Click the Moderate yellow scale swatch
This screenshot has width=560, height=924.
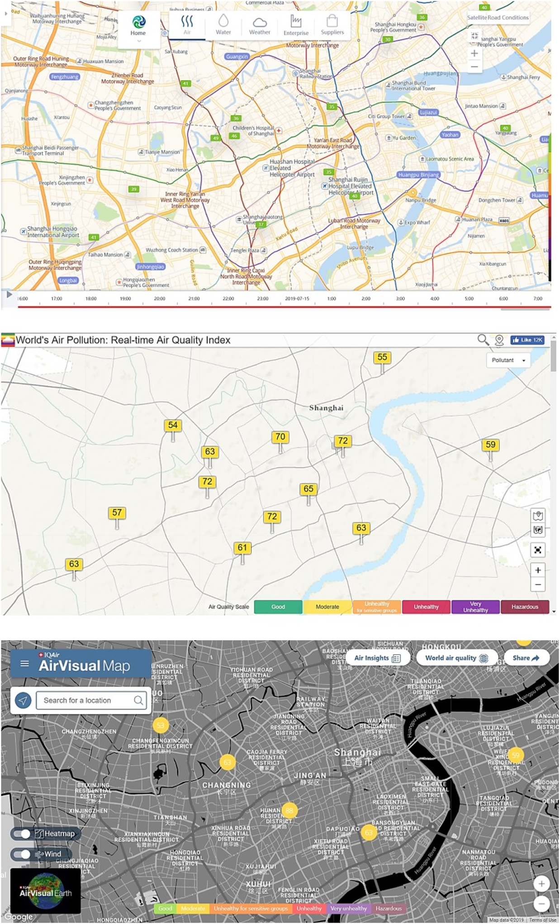(x=327, y=607)
